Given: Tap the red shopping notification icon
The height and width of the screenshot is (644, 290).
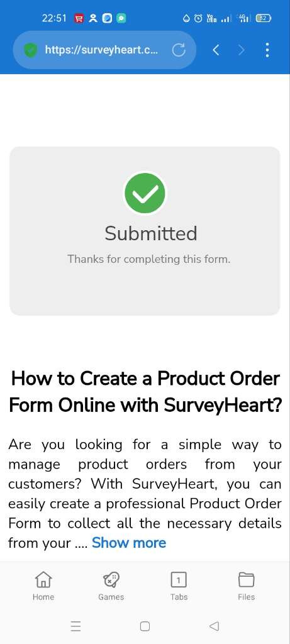Looking at the screenshot, I should point(79,18).
